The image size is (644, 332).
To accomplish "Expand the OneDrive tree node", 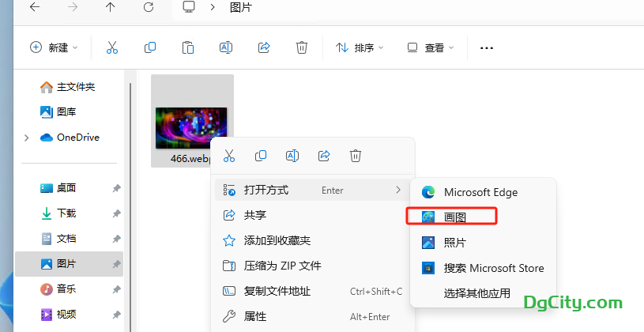I will click(27, 138).
